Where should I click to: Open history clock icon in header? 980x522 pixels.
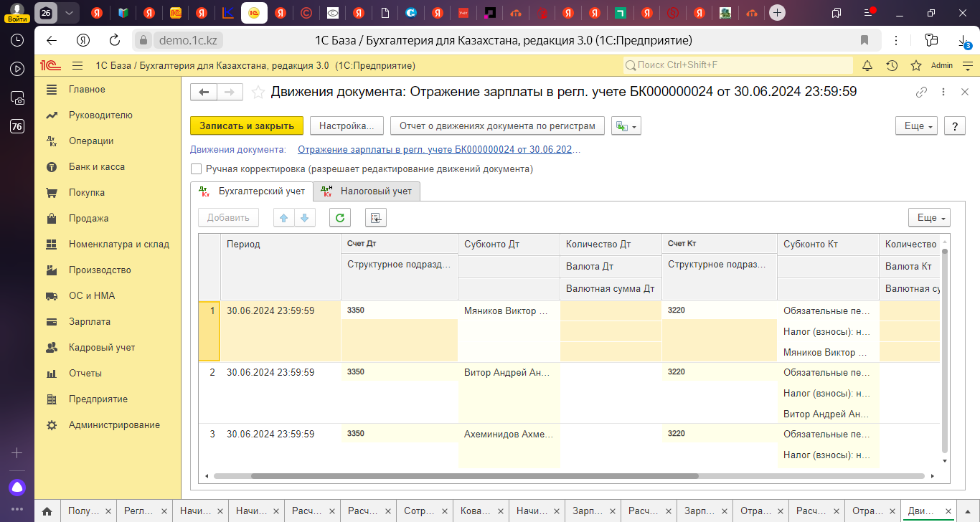click(x=892, y=65)
